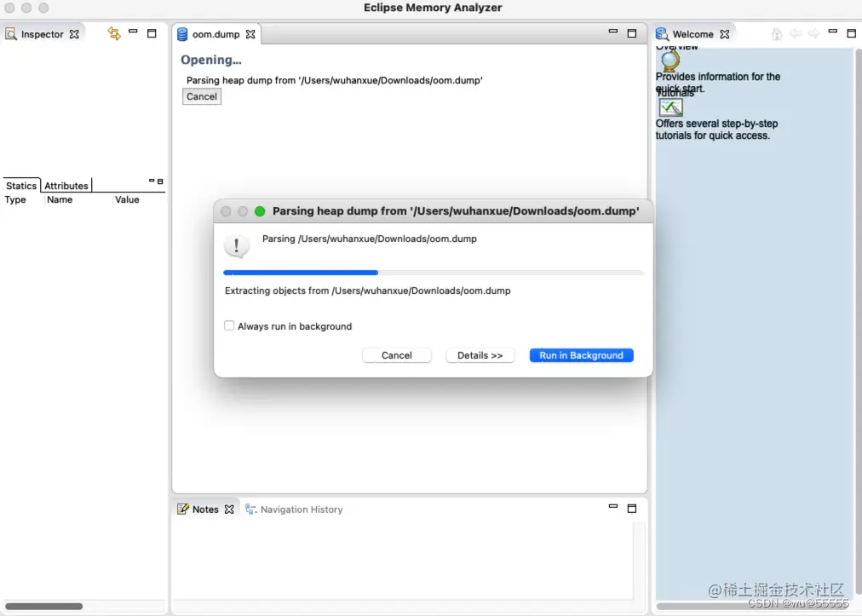
Task: Minimize the Inspector panel
Action: coord(133,32)
